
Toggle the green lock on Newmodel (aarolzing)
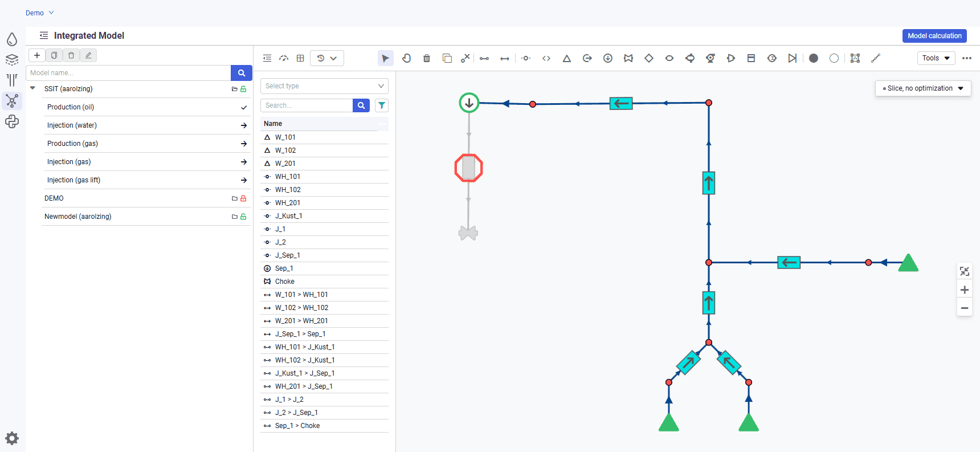click(243, 217)
